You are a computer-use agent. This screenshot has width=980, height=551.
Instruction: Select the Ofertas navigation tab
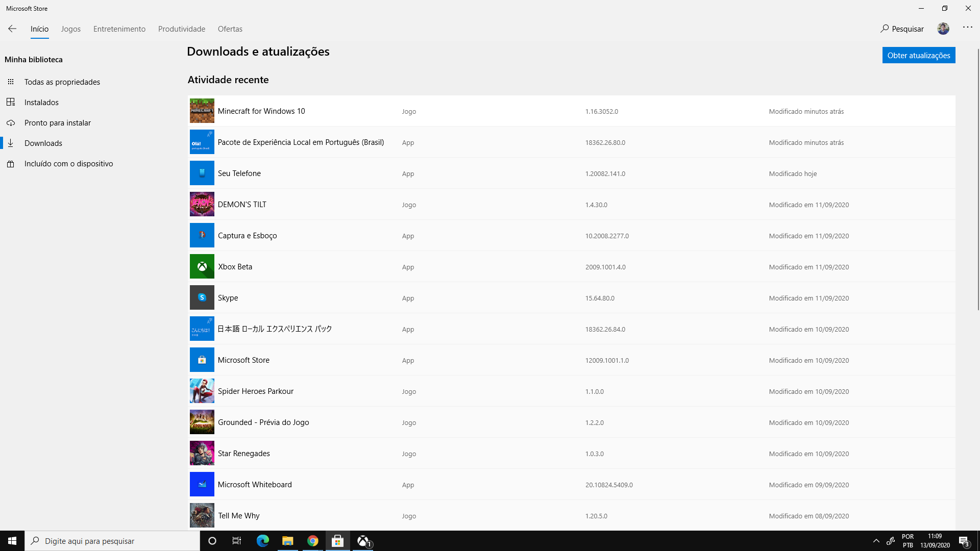(230, 29)
